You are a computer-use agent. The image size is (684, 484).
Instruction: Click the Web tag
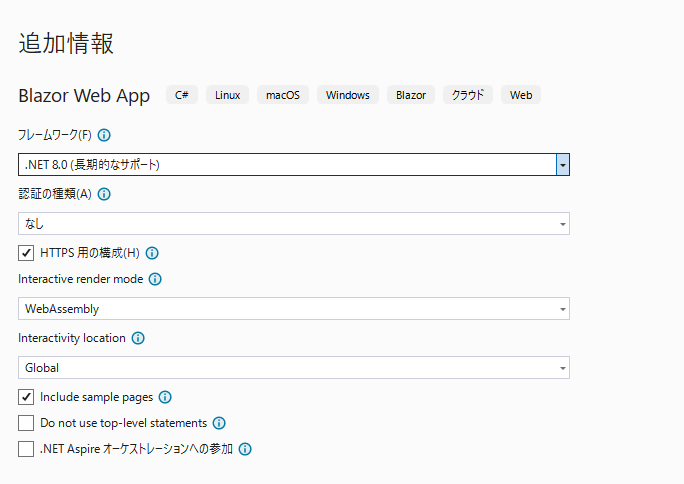click(x=521, y=95)
